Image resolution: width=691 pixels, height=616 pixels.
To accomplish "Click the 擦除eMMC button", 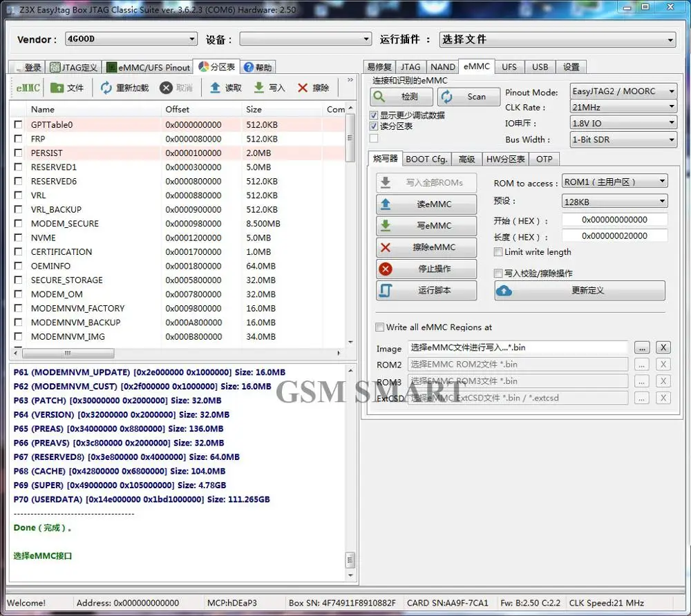I will [x=426, y=247].
